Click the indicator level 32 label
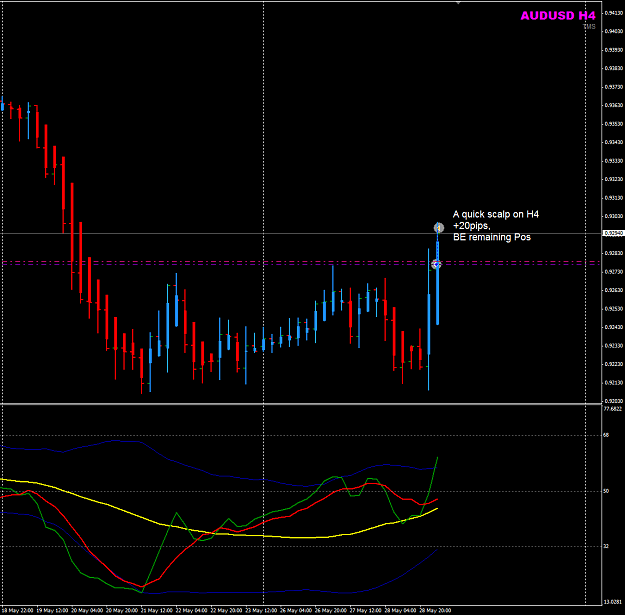Screen dimensions: 625x615 pyautogui.click(x=606, y=546)
